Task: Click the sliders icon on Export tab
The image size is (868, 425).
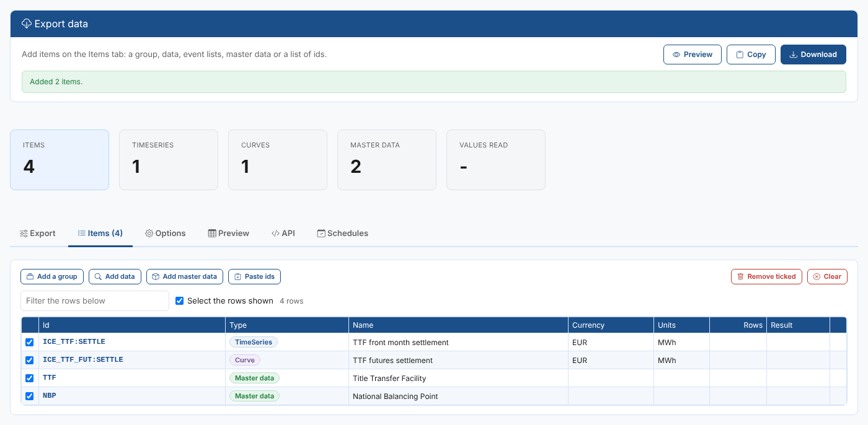Action: 24,234
